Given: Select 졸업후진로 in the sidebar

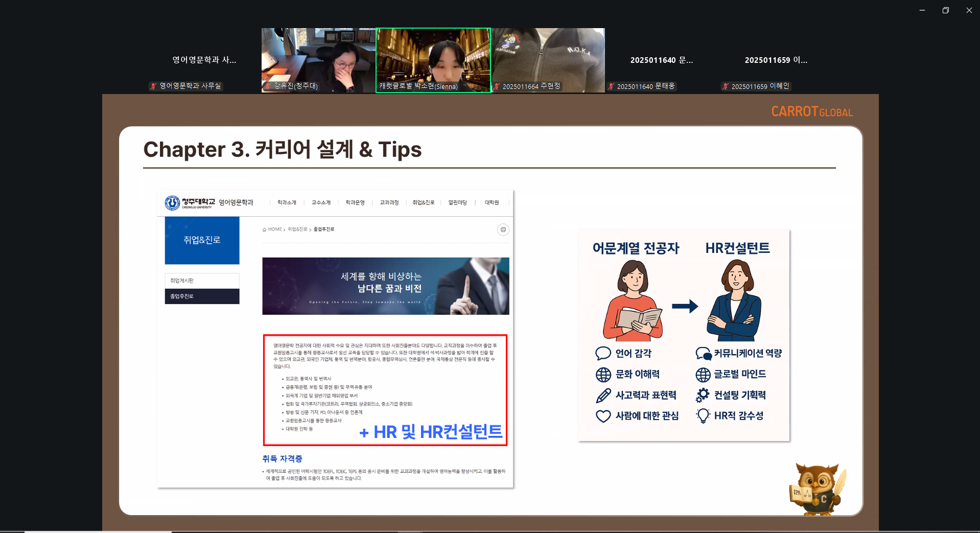Looking at the screenshot, I should coord(182,296).
